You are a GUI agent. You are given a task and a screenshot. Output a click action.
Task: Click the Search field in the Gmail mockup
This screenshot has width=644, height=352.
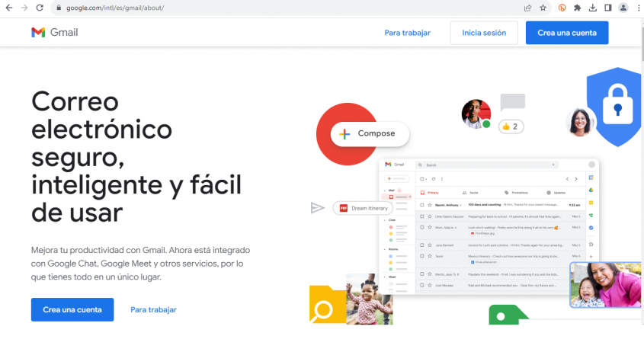click(487, 165)
